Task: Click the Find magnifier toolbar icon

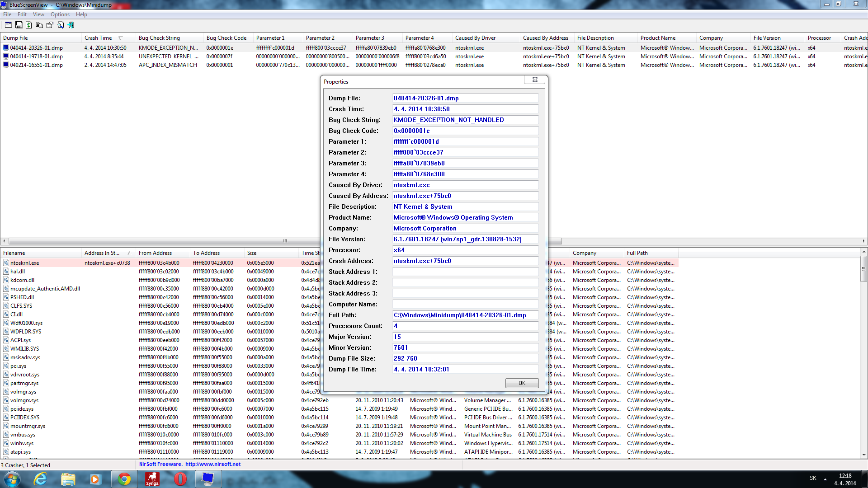Action: click(61, 25)
